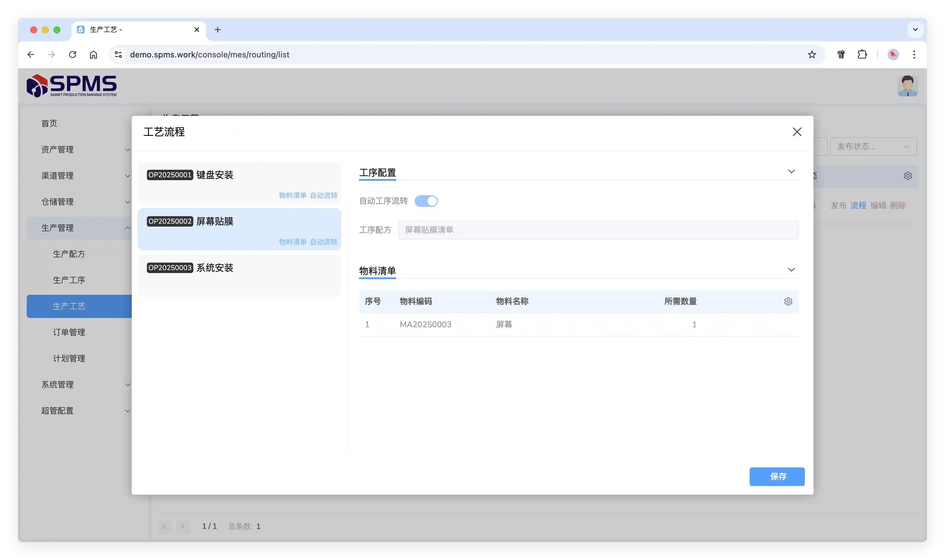Click the 工序配方 input field
Screen dimensions: 945x560
coord(598,230)
